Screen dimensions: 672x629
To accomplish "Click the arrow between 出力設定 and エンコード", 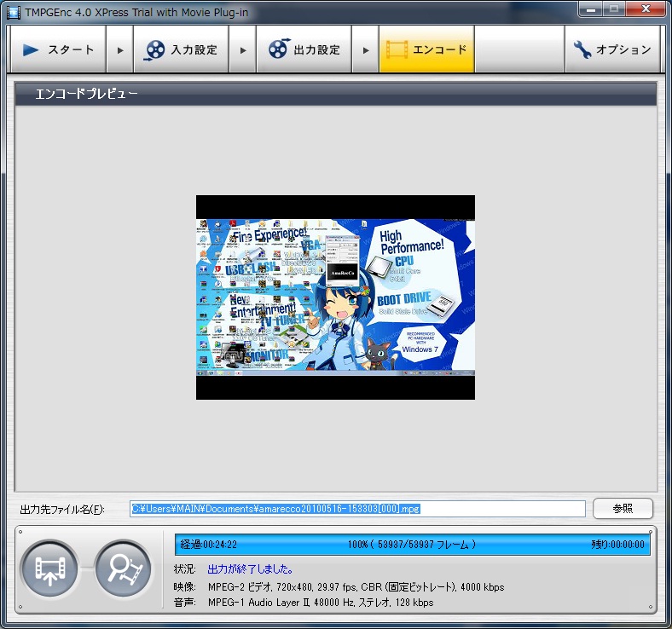I will (366, 50).
